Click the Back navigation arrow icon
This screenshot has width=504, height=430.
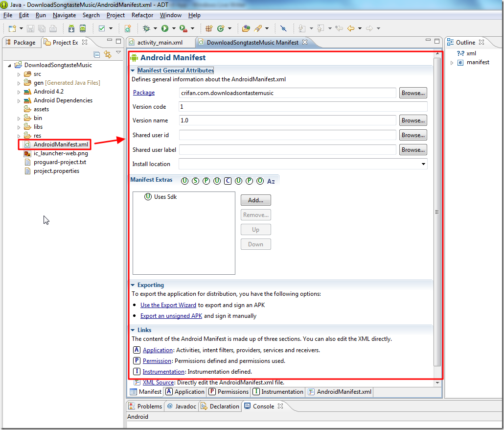tap(351, 28)
